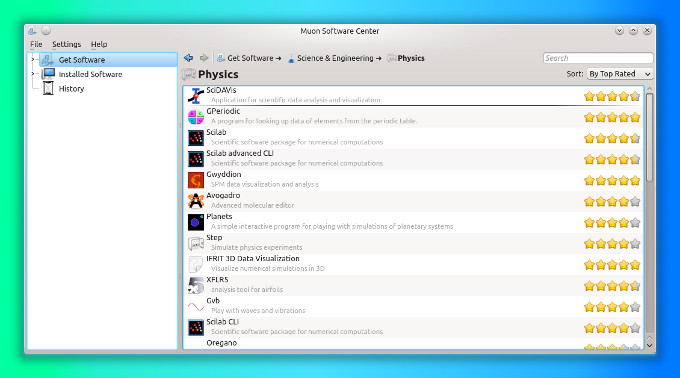680x378 pixels.
Task: Click the Physics breadcrumb
Action: [x=405, y=58]
